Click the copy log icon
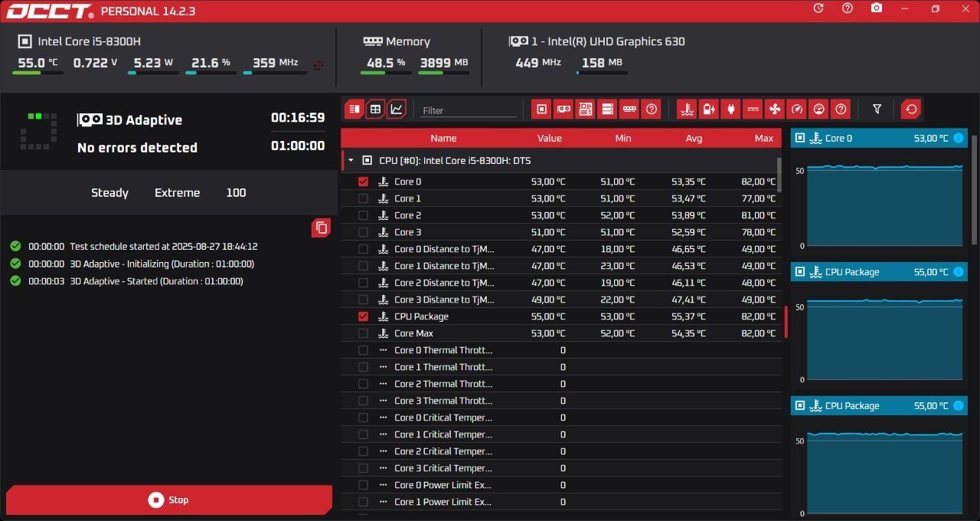This screenshot has height=521, width=980. coord(322,228)
